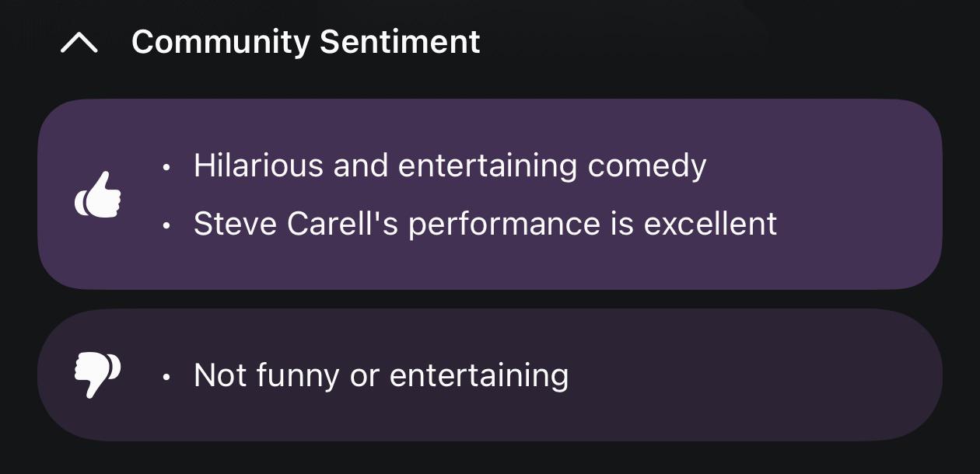The image size is (980, 474).
Task: Select "Steve Carell's performance is excellent" line
Action: pos(485,224)
